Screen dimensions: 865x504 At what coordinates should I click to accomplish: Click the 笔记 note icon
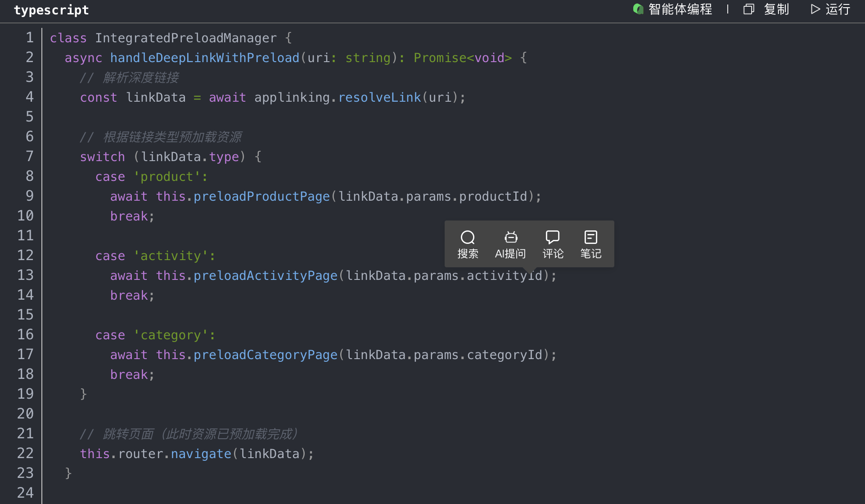590,237
